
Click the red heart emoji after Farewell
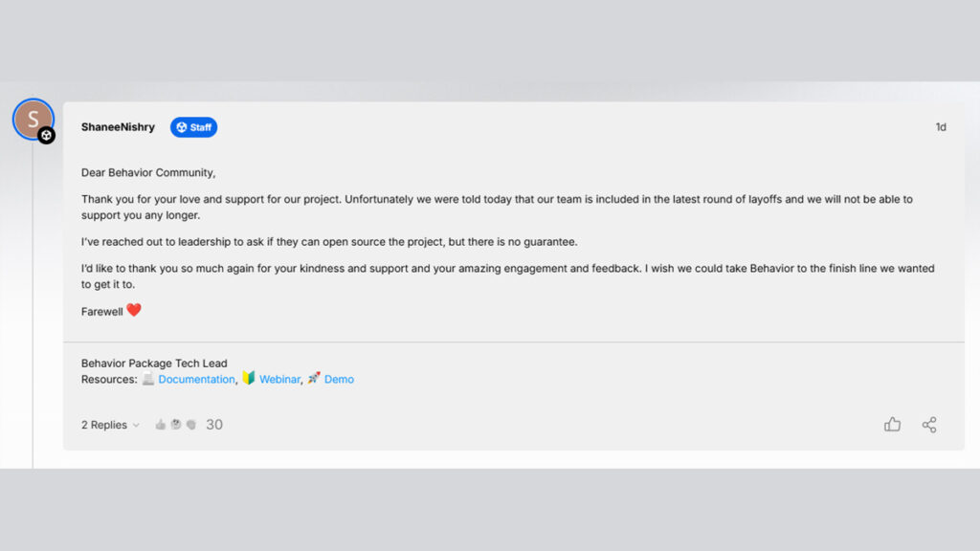[134, 310]
